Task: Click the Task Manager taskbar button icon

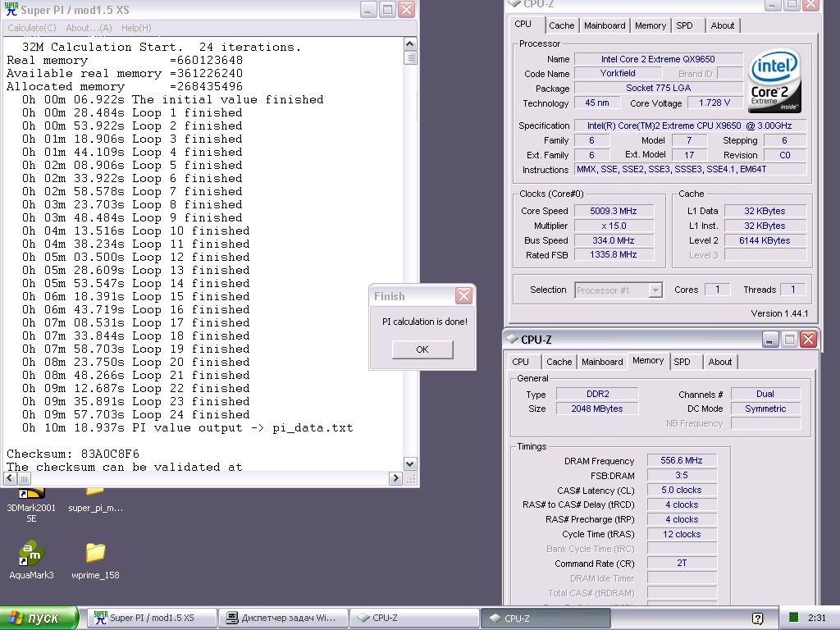Action: 232,618
